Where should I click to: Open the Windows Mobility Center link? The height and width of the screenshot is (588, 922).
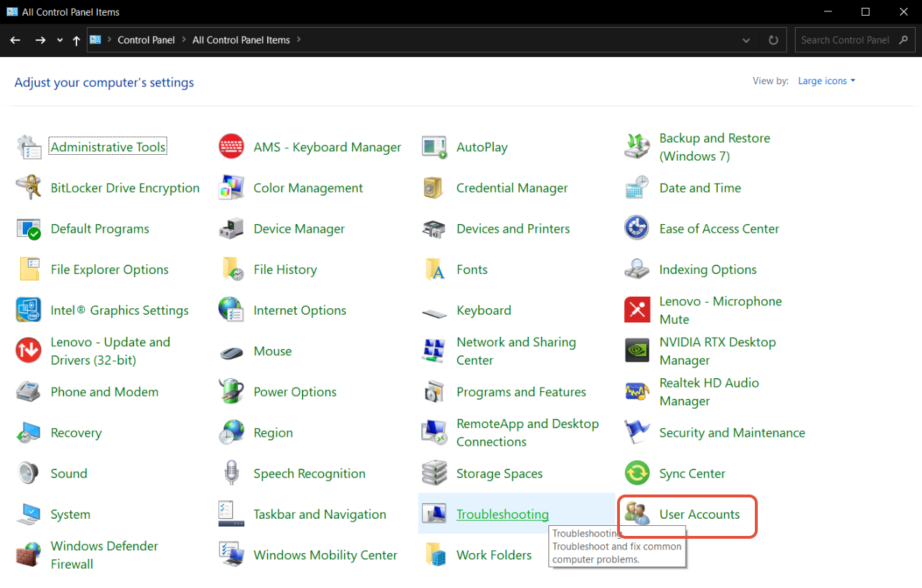click(326, 554)
